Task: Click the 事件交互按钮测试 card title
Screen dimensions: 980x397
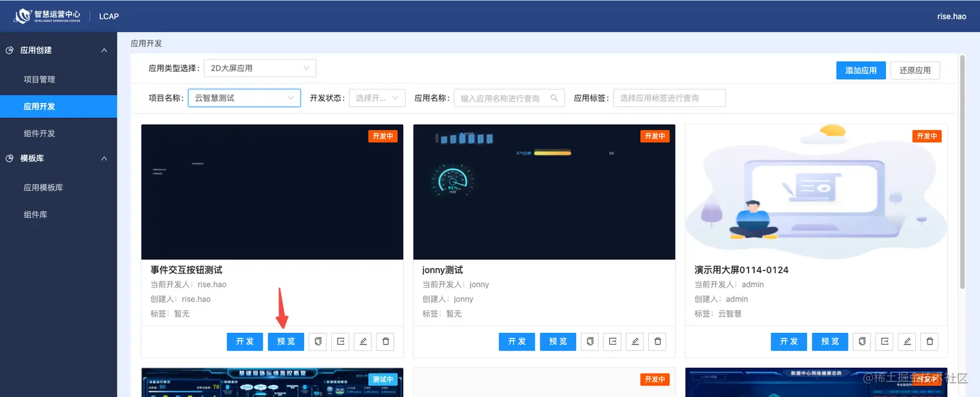Action: (186, 269)
